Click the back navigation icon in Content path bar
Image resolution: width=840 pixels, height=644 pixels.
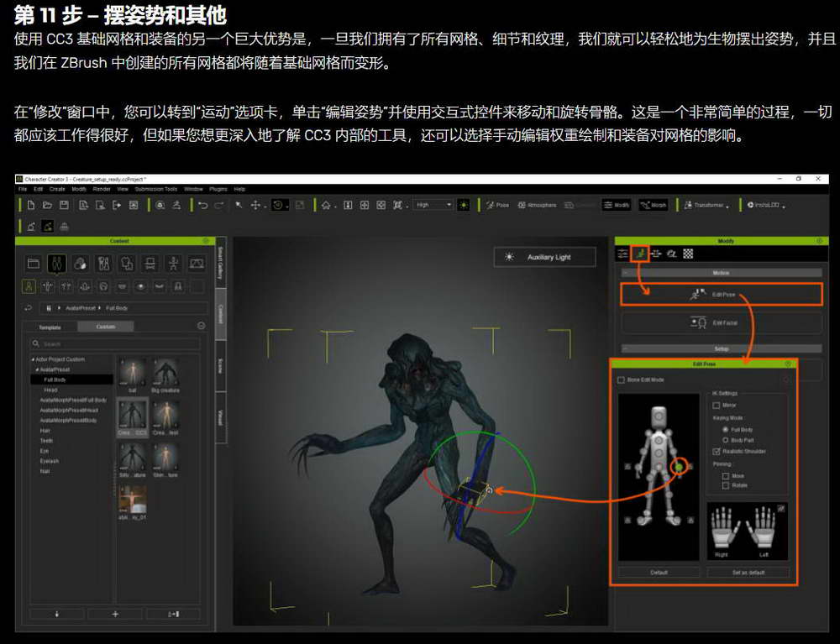coord(29,308)
